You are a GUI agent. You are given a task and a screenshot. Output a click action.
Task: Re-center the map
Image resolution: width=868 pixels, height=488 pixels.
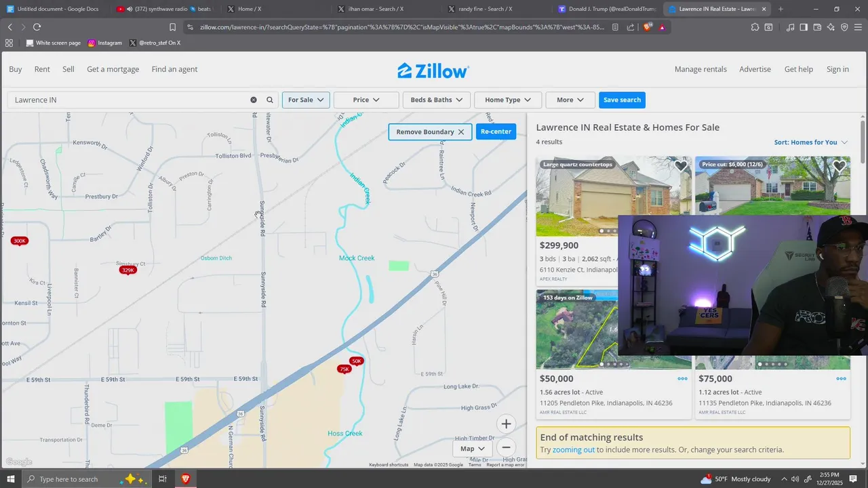[x=496, y=131]
